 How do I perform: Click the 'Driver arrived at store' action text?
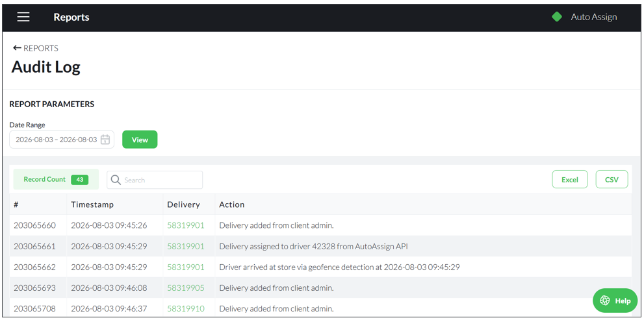pos(339,267)
